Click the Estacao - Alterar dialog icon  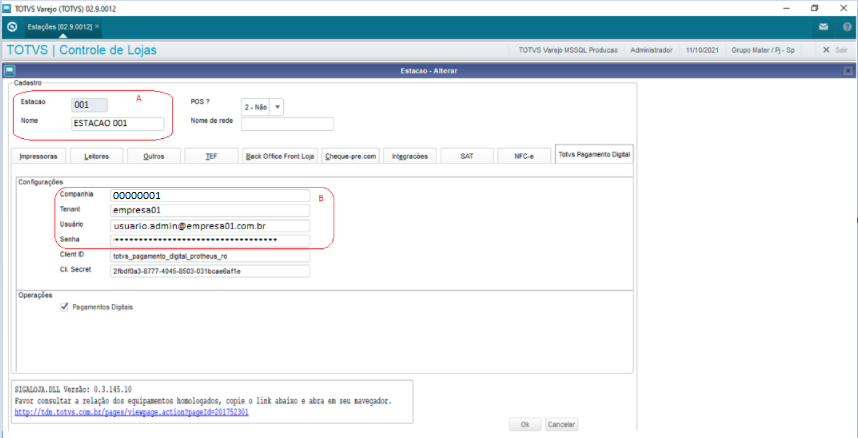(x=8, y=71)
